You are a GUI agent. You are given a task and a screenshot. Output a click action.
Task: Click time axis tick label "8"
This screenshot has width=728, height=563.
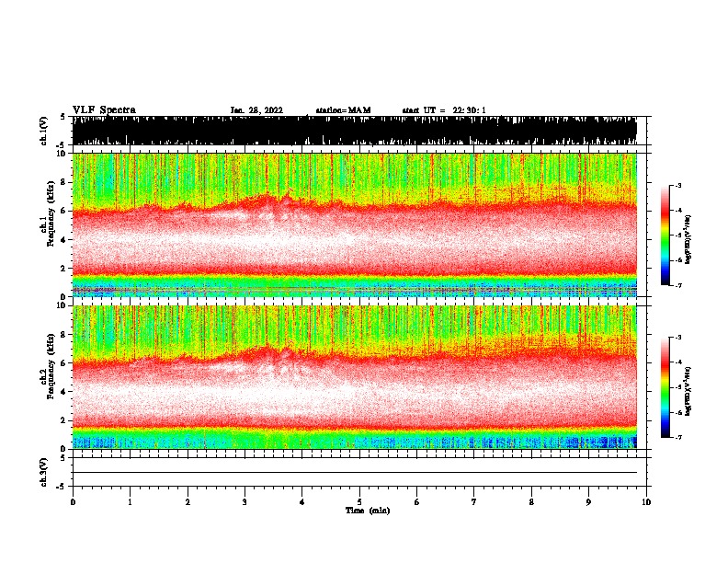[x=531, y=502]
